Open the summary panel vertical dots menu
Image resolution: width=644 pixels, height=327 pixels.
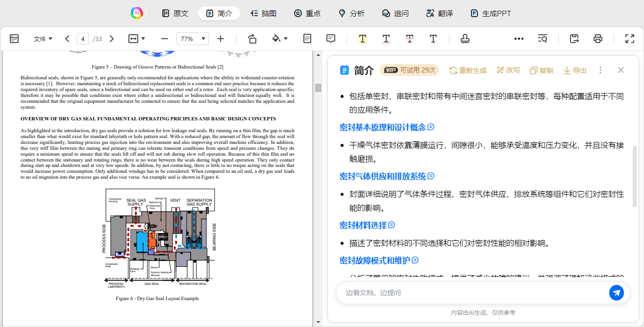pyautogui.click(x=600, y=70)
